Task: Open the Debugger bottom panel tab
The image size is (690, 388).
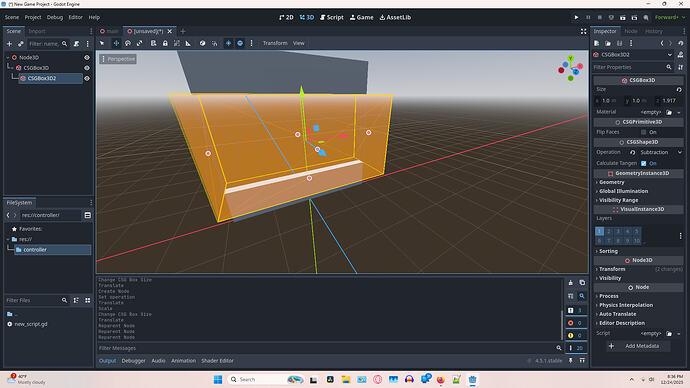Action: pyautogui.click(x=133, y=361)
